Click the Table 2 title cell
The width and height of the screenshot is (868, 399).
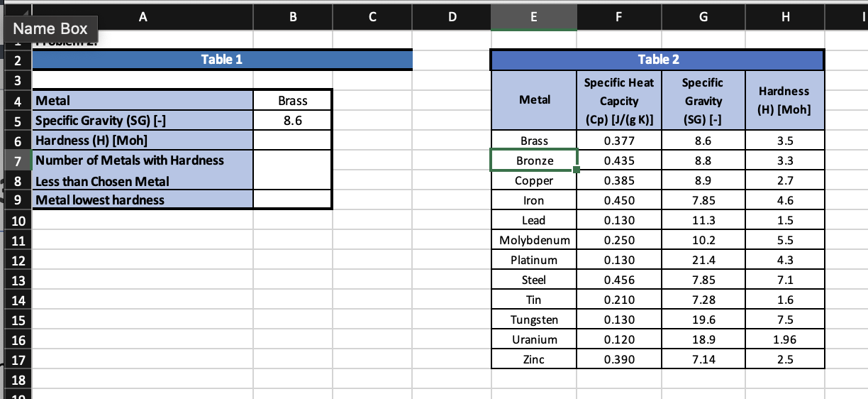658,60
